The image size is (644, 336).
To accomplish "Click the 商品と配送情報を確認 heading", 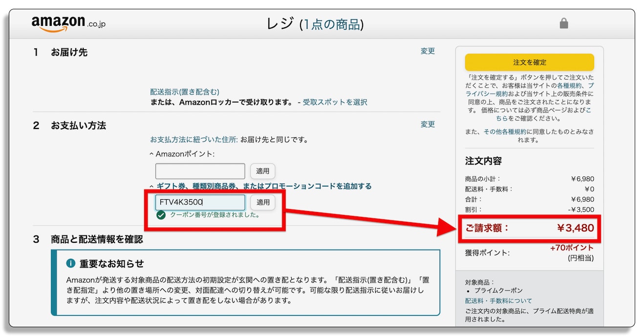I will [x=97, y=239].
